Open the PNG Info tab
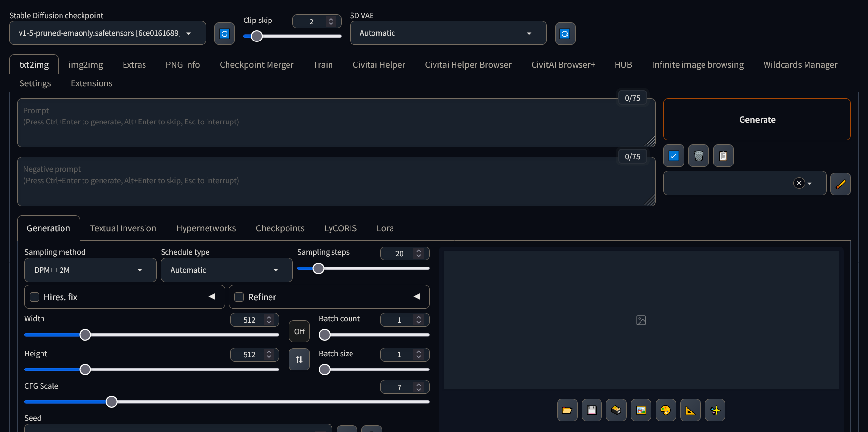 point(183,65)
